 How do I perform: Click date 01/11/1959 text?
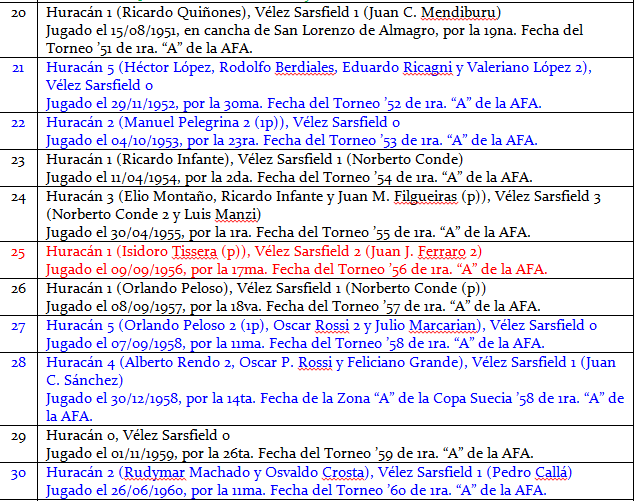point(143,454)
